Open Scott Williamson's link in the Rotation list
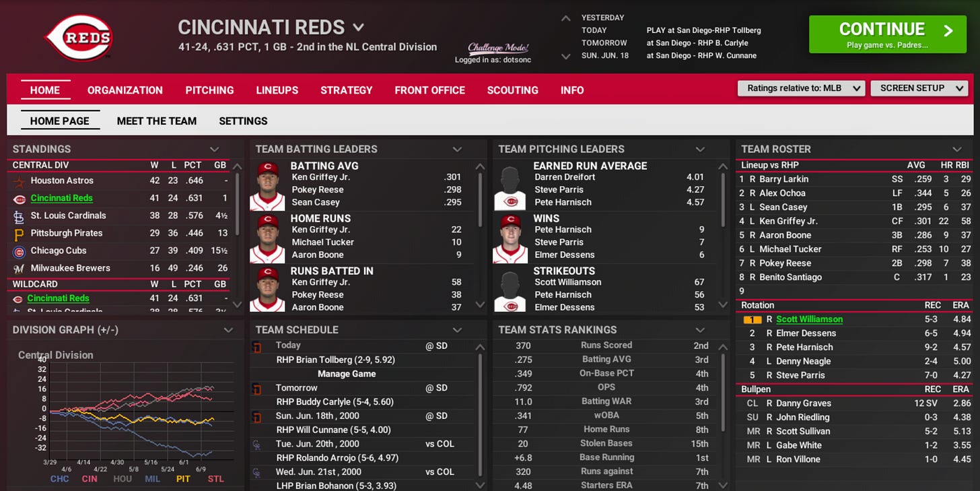Screen dimensions: 980x491 point(809,319)
